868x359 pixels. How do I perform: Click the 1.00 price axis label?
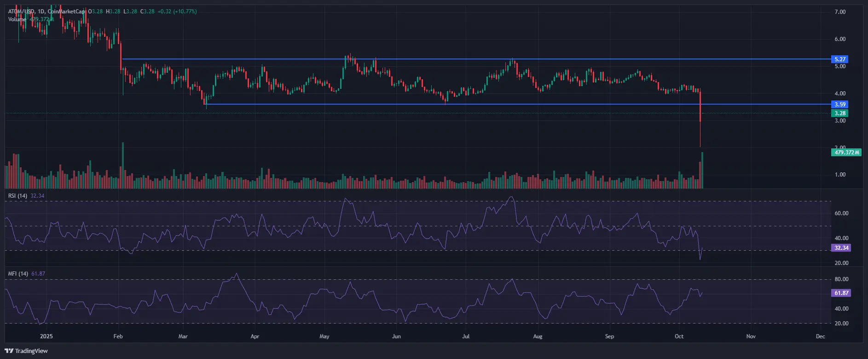(x=840, y=175)
